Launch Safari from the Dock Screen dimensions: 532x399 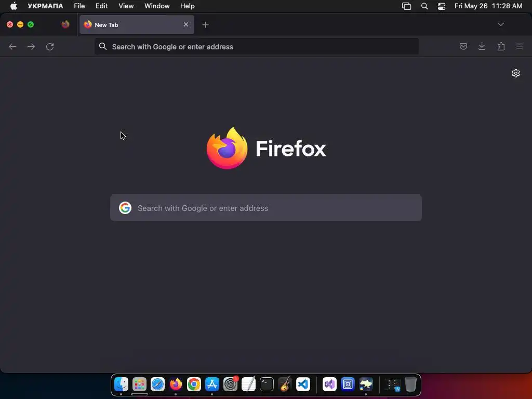(x=157, y=384)
